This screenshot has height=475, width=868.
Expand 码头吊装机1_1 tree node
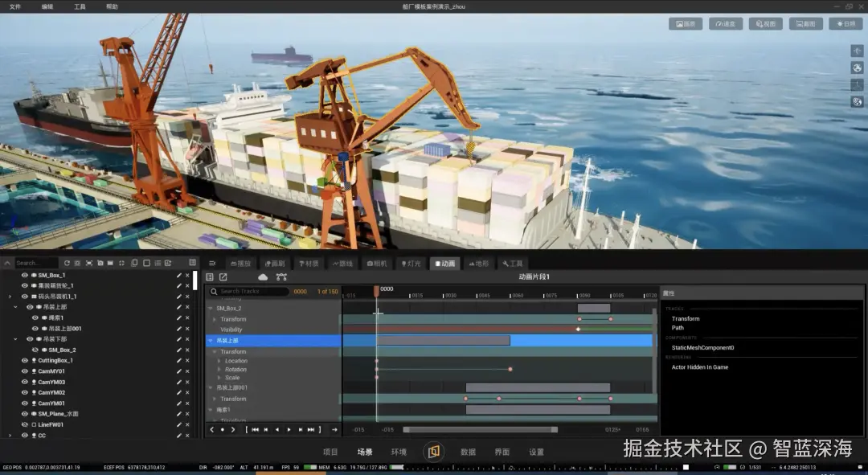tap(10, 297)
